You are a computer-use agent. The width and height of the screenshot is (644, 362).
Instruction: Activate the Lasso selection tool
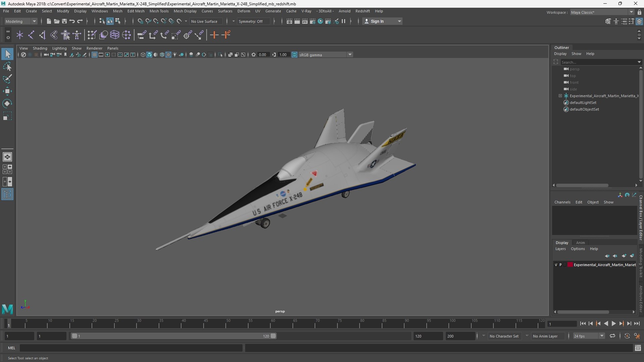[x=7, y=67]
